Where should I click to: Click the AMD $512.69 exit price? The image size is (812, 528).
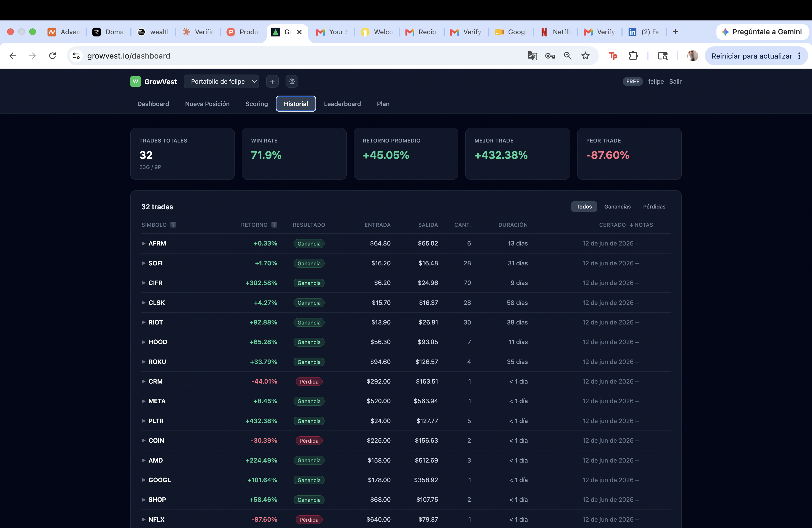click(x=426, y=460)
